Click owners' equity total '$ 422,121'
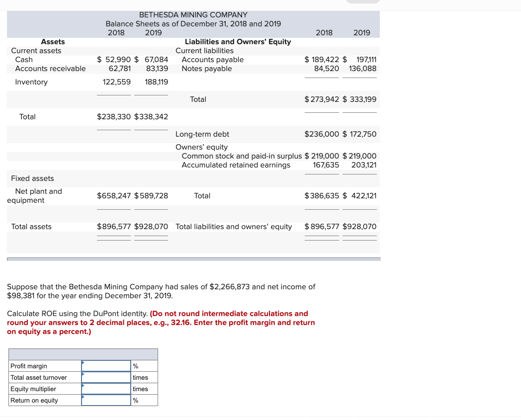 pyautogui.click(x=359, y=196)
